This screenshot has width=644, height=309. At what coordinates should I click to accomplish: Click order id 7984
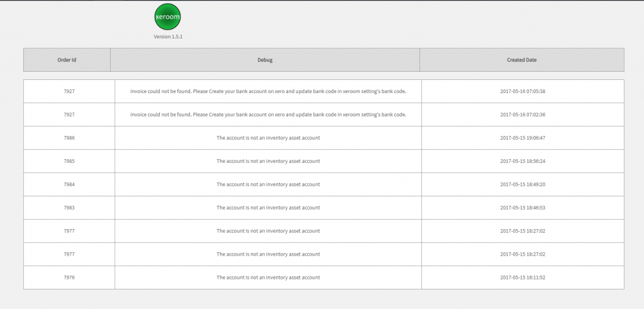69,184
